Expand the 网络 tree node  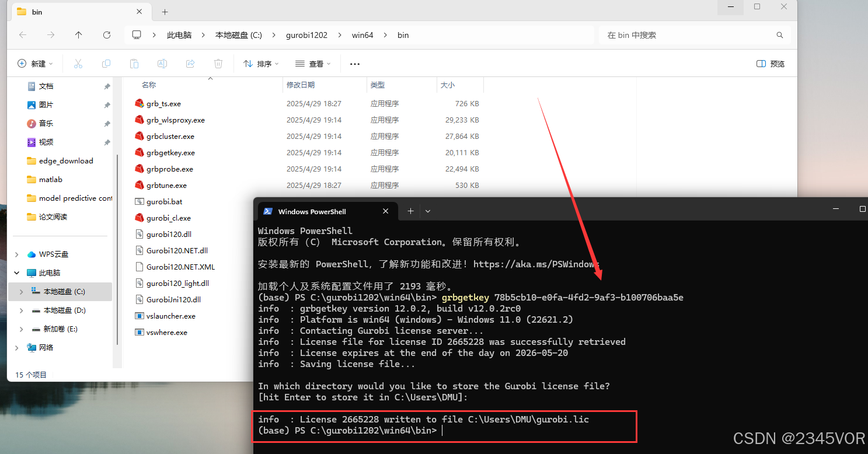coord(16,348)
